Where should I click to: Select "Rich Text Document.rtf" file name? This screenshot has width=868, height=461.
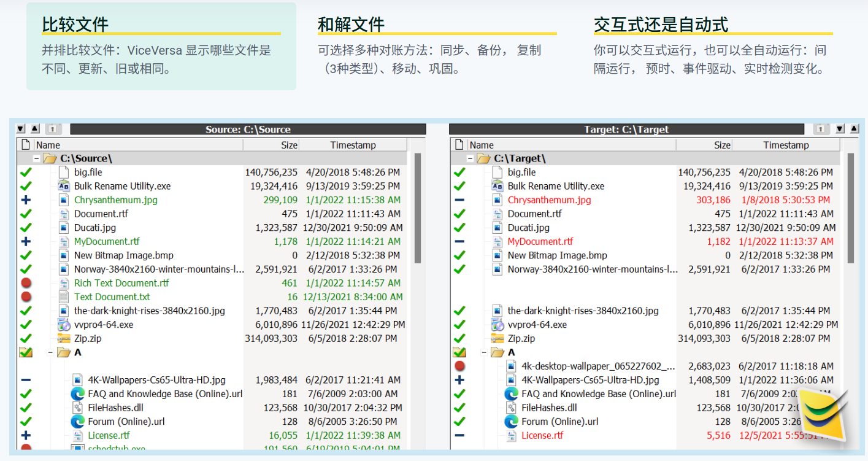click(121, 283)
